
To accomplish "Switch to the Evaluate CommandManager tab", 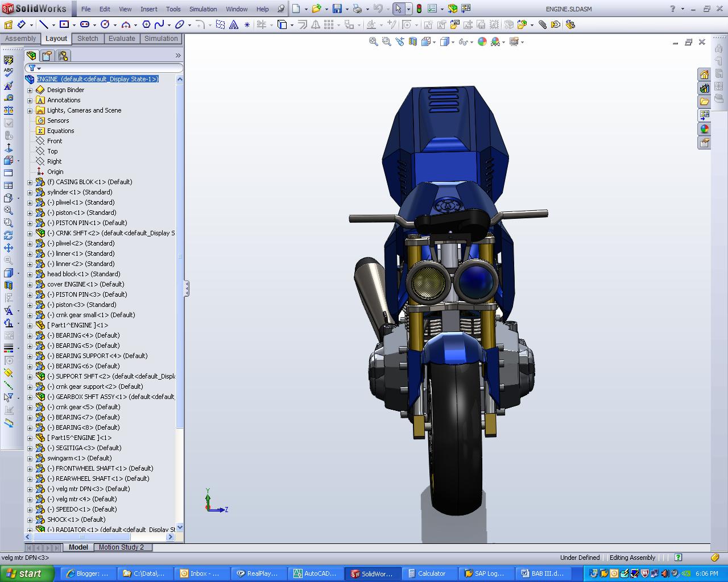I will coord(121,38).
